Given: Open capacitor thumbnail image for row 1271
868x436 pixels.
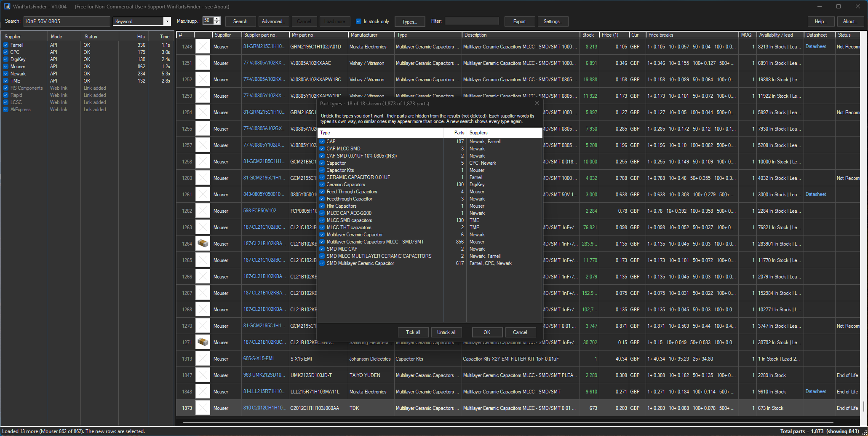Looking at the screenshot, I should pyautogui.click(x=203, y=342).
